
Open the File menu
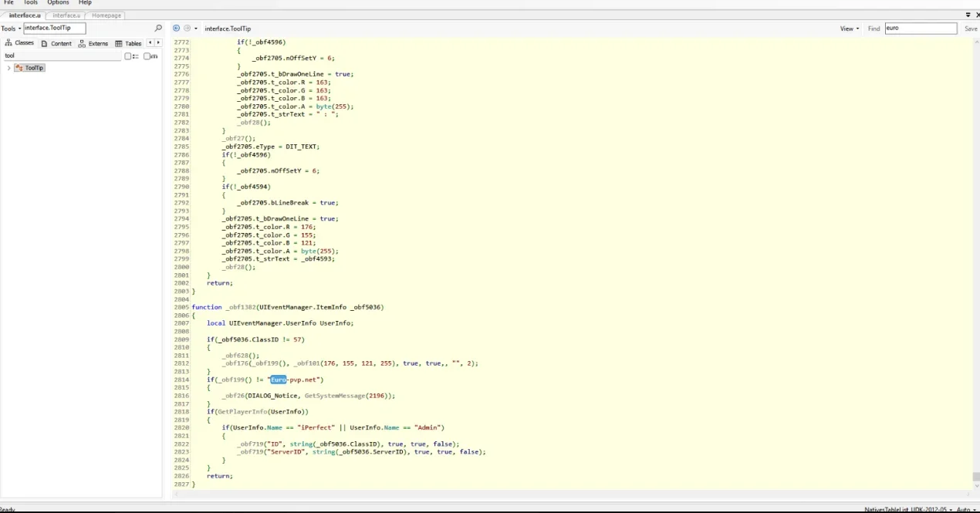9,3
